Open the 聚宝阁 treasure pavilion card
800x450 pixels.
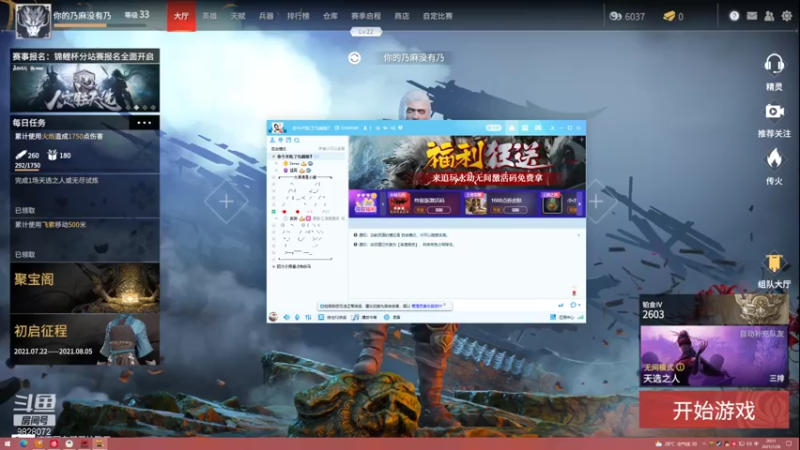[x=85, y=288]
